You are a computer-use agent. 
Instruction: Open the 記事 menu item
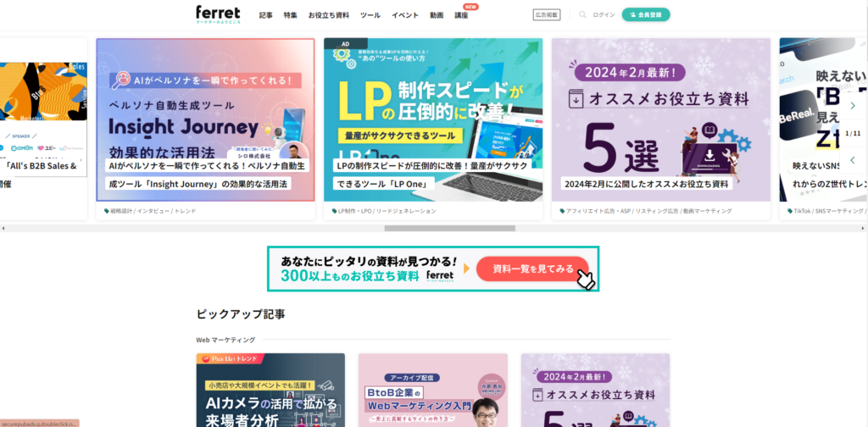click(265, 15)
